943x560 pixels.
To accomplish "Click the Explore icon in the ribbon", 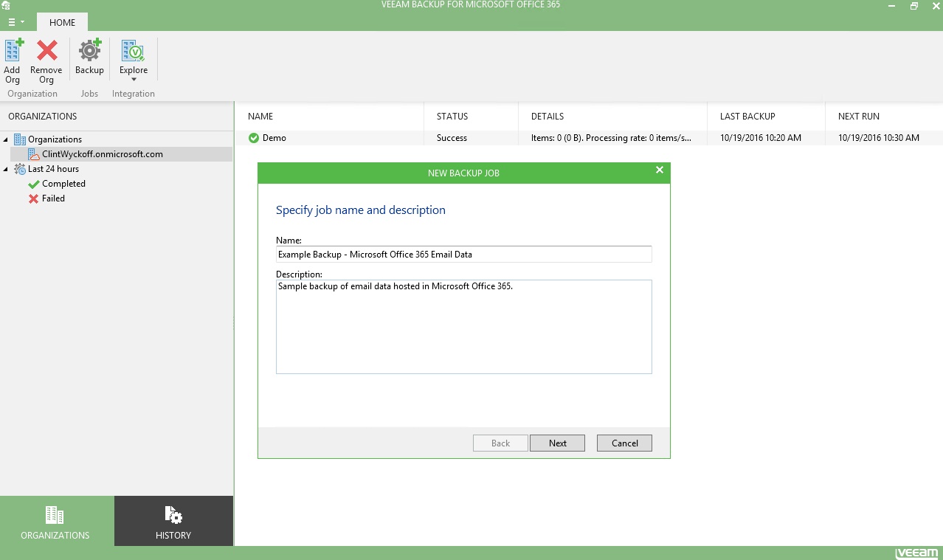I will (134, 52).
